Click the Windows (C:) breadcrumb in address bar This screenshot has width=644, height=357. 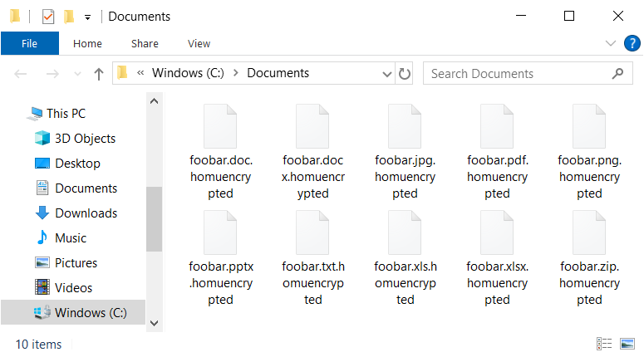point(188,73)
